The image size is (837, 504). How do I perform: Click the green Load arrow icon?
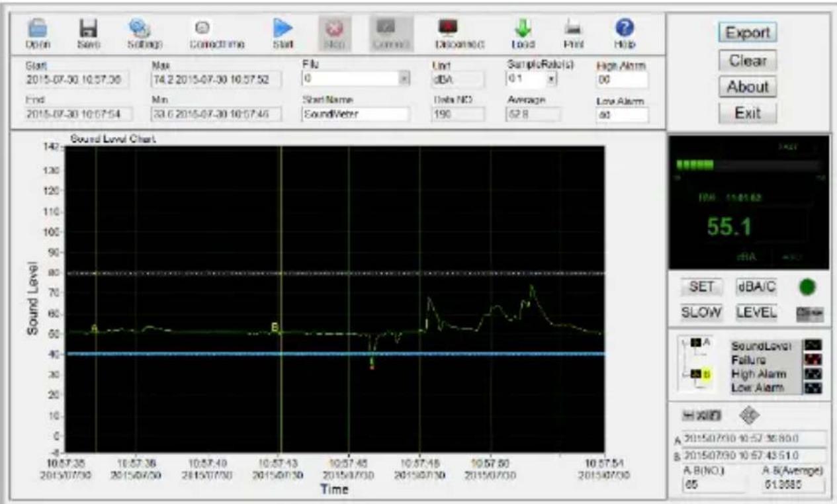tap(523, 29)
